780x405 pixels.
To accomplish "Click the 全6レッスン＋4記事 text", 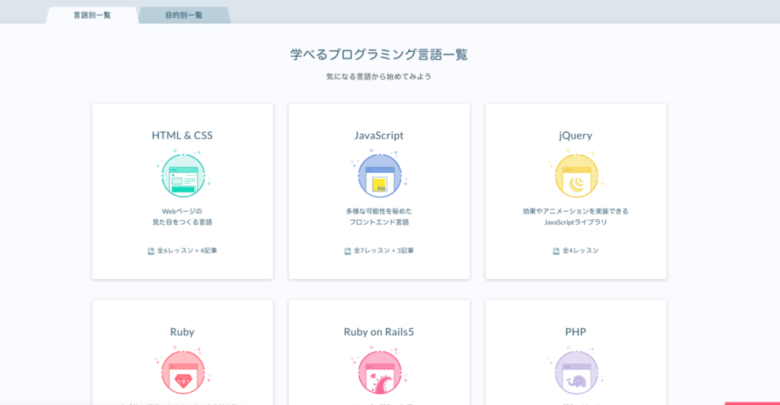I will point(187,251).
